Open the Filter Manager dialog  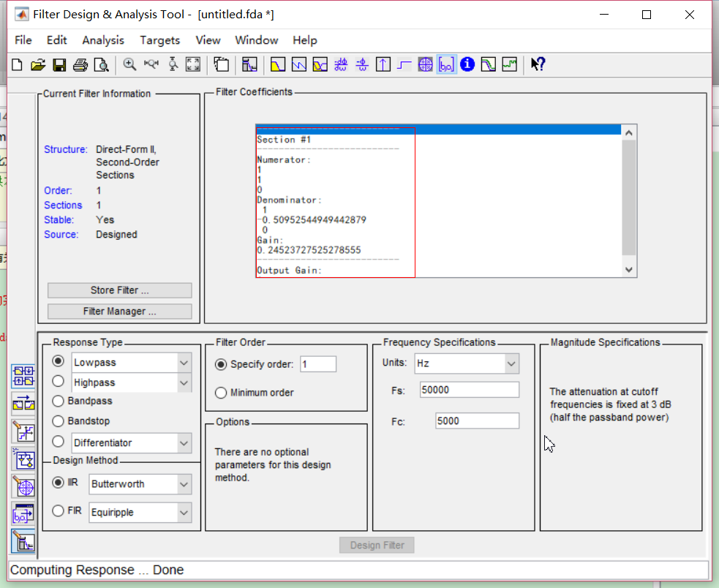tap(120, 312)
